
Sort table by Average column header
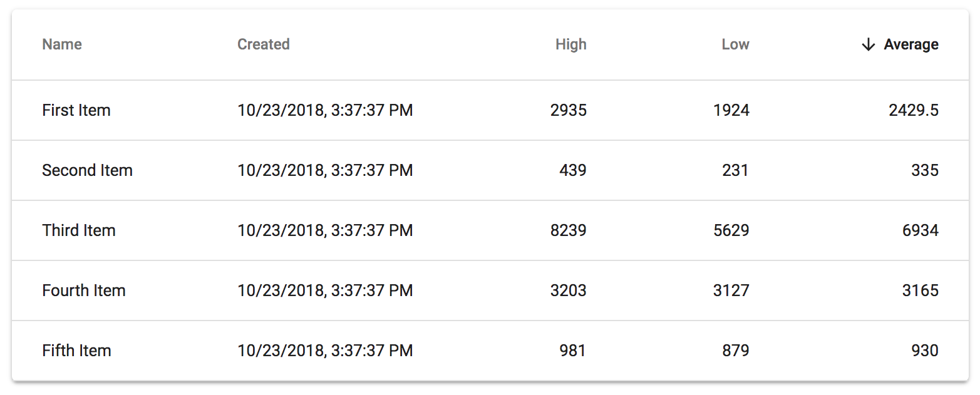[x=910, y=44]
